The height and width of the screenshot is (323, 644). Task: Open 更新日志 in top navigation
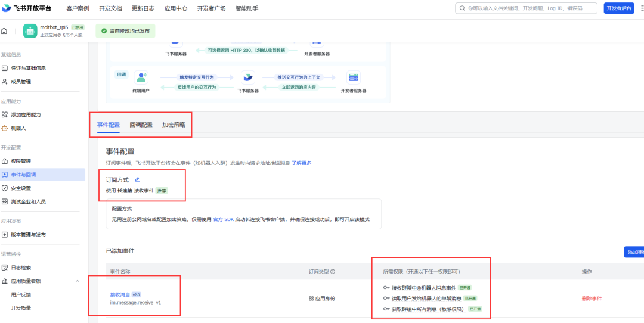143,8
